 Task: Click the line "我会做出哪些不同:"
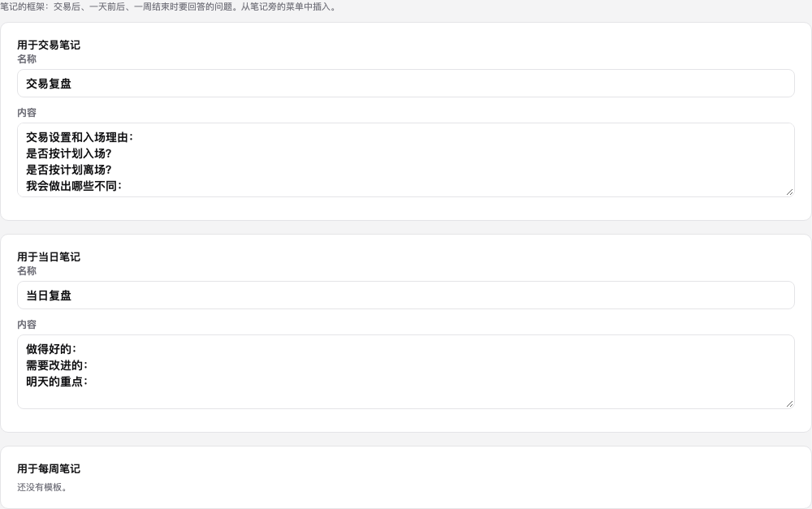click(74, 186)
